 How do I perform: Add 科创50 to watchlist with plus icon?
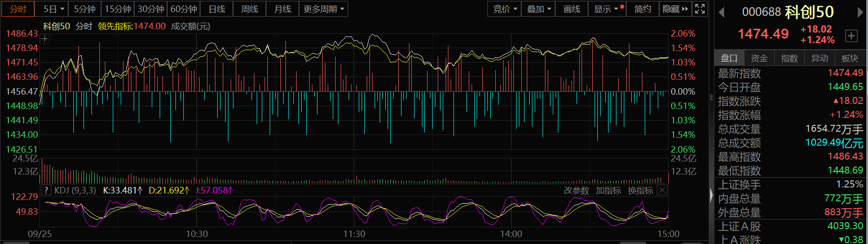point(851,36)
